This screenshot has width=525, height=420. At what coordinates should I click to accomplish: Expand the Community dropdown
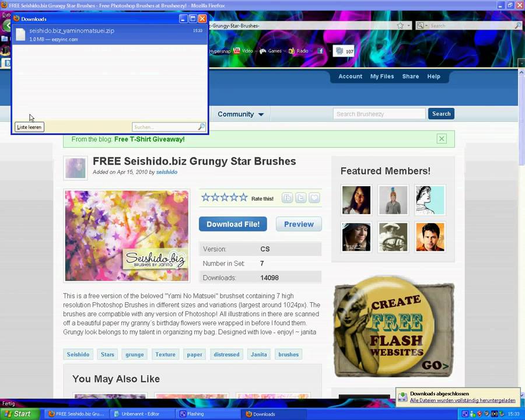tap(241, 114)
